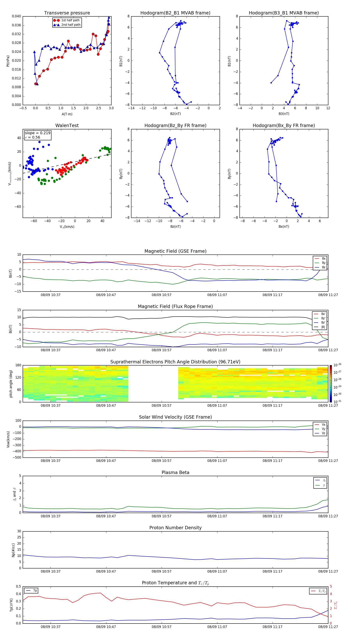
Task: Click right-side red 'Te/Tp' axis label
Action: coord(336,605)
